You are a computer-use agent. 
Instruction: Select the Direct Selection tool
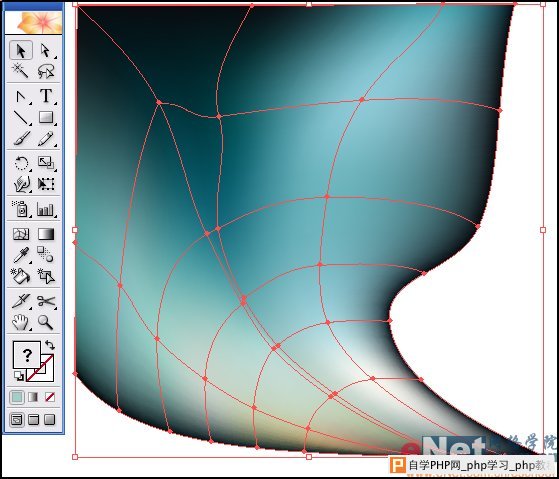point(46,50)
